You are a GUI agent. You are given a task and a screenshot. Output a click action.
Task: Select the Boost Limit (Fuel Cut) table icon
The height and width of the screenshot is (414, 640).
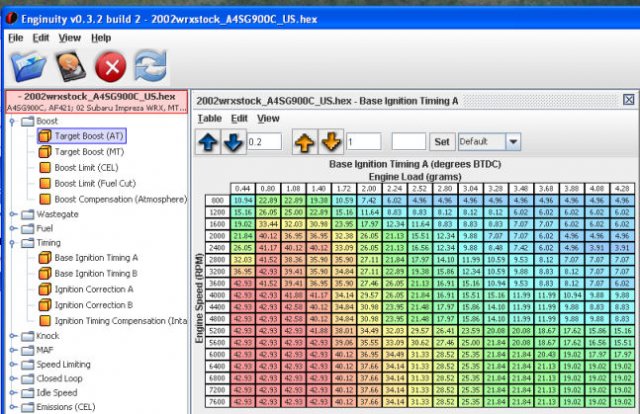point(45,184)
